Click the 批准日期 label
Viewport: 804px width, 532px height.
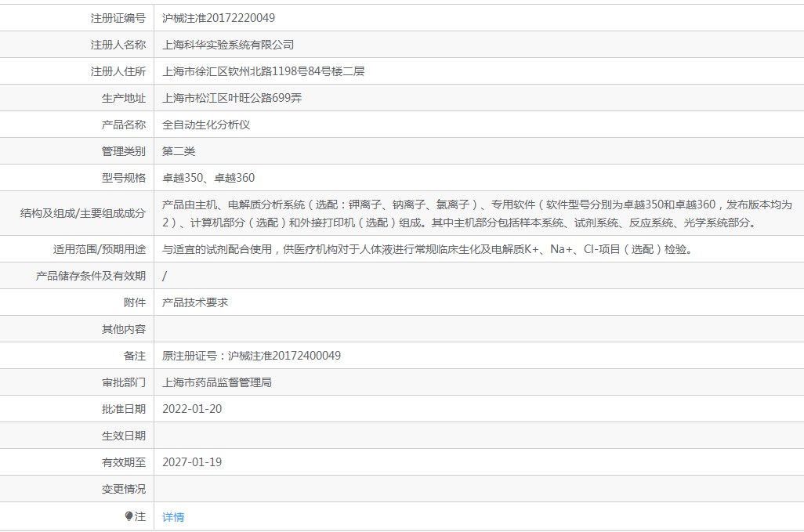tap(124, 409)
